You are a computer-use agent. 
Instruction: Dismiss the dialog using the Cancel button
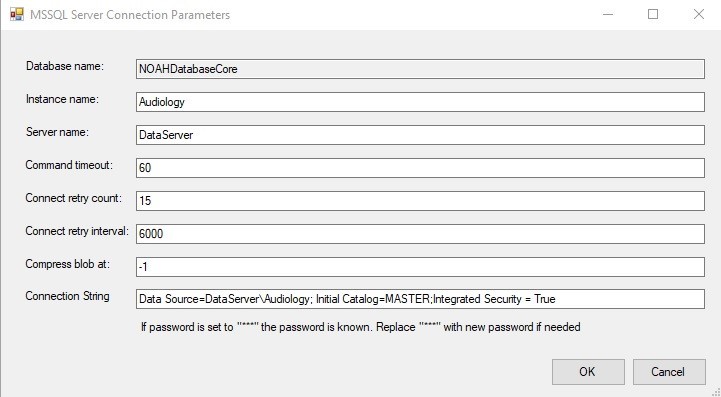click(669, 372)
